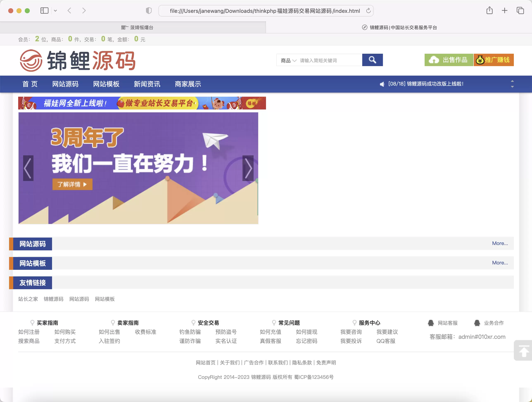Open the 网站模板 section heading

pos(32,263)
